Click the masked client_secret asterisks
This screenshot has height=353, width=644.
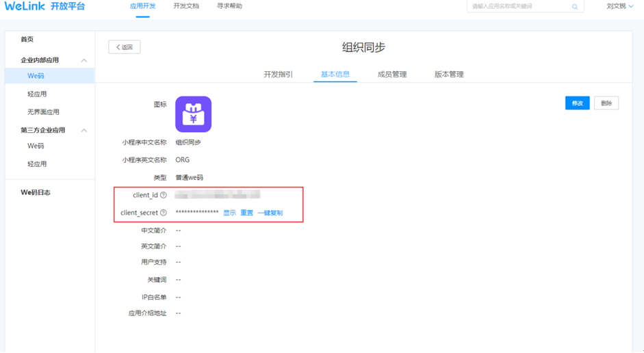[x=197, y=213]
